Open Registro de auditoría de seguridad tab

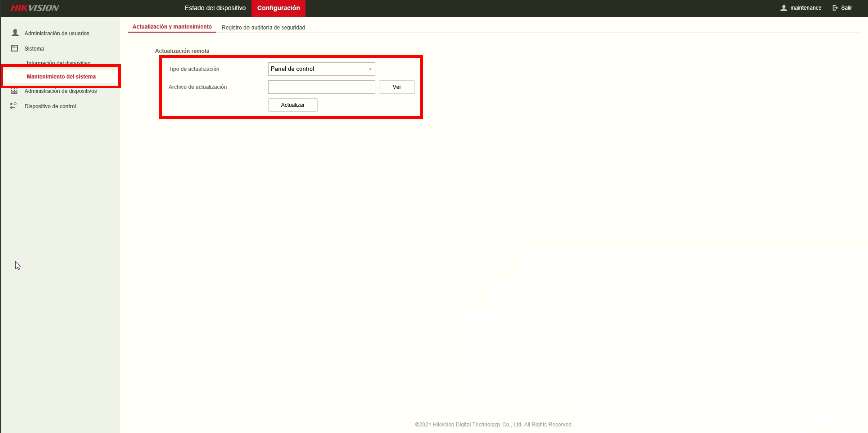click(x=264, y=27)
